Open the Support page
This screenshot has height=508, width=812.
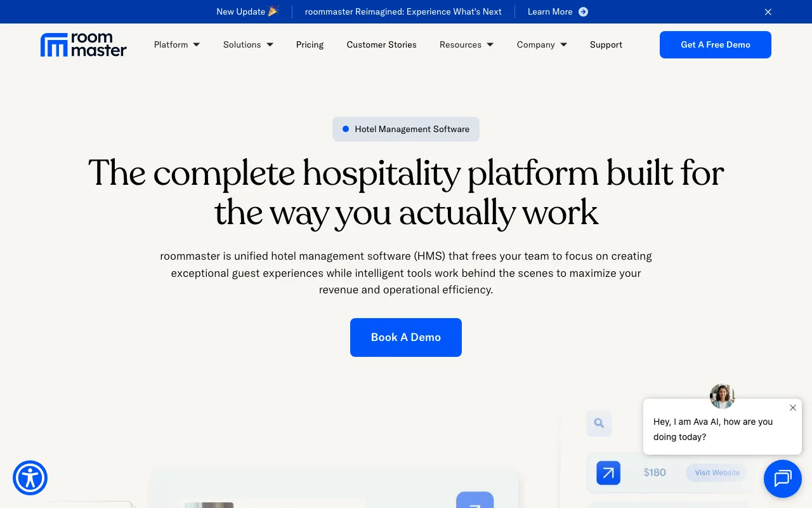coord(606,44)
